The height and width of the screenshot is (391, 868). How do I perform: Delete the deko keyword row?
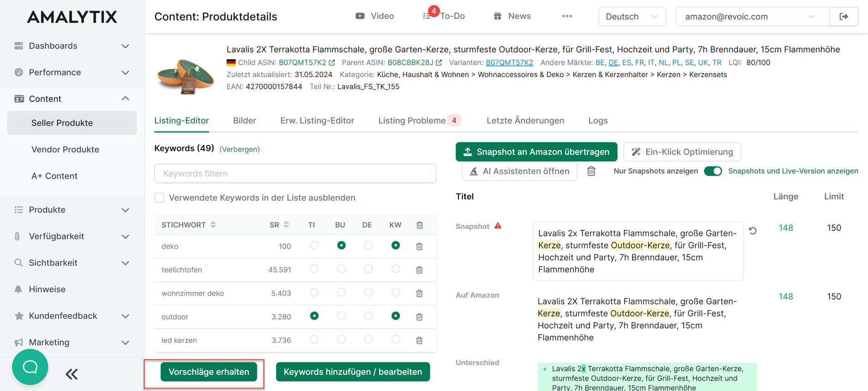coord(419,247)
